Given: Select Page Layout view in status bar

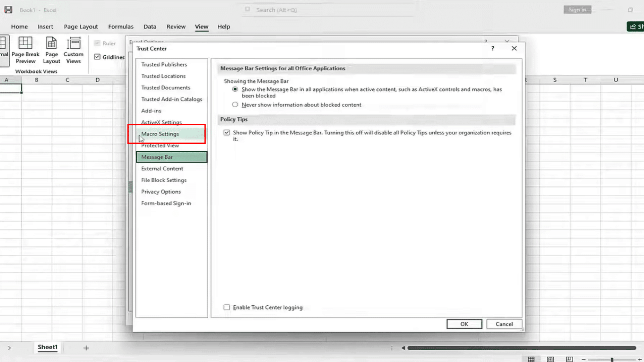Looking at the screenshot, I should (550, 359).
